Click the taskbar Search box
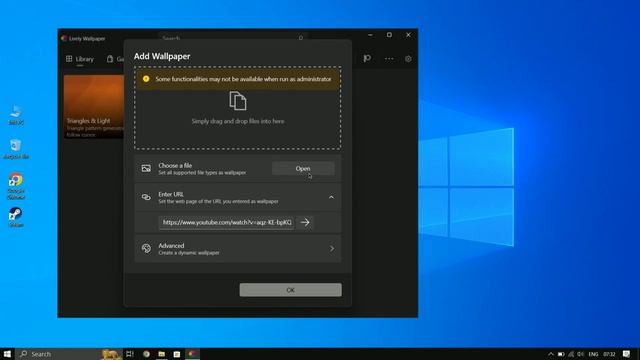 (69, 354)
